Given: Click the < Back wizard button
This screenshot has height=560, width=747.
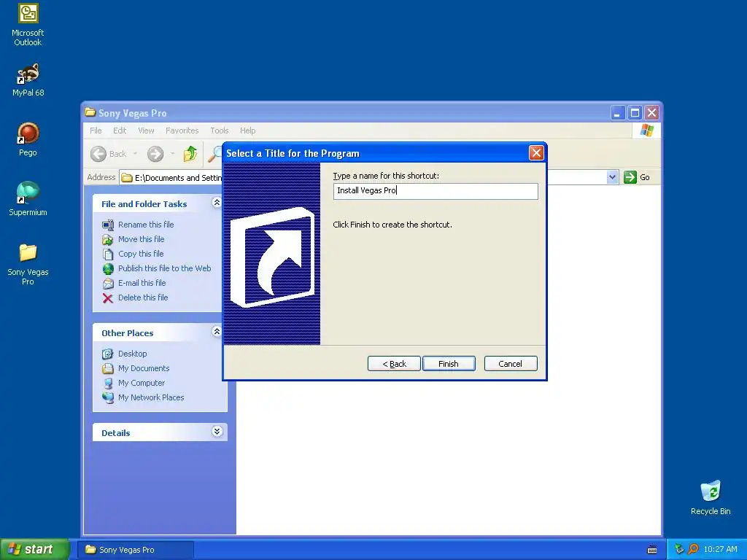Looking at the screenshot, I should point(394,364).
